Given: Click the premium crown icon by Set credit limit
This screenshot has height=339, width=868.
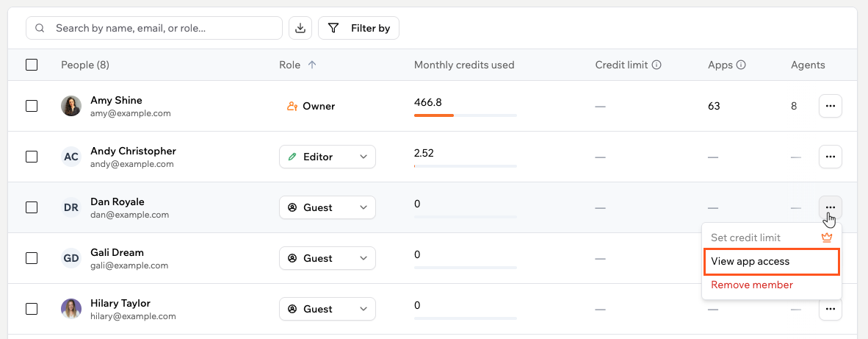Looking at the screenshot, I should tap(827, 238).
